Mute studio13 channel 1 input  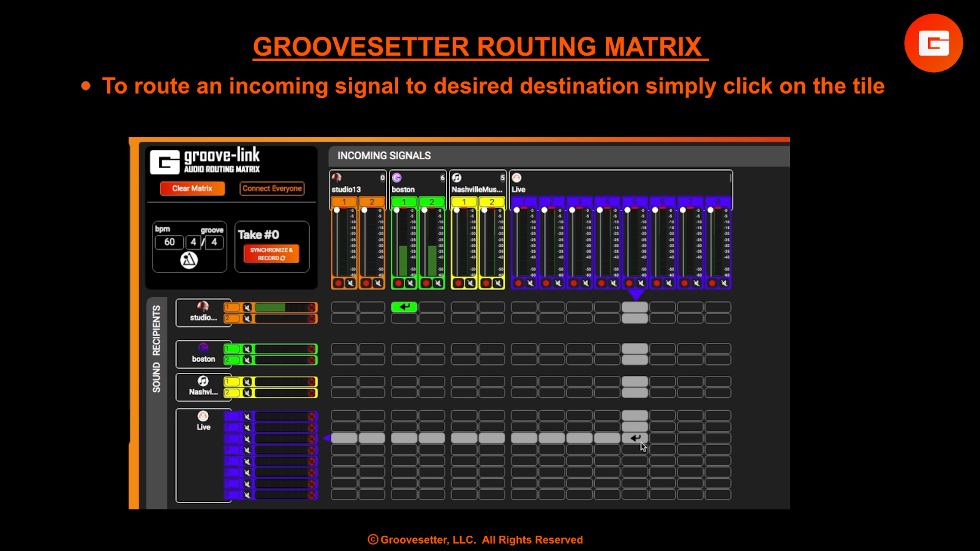coord(351,283)
